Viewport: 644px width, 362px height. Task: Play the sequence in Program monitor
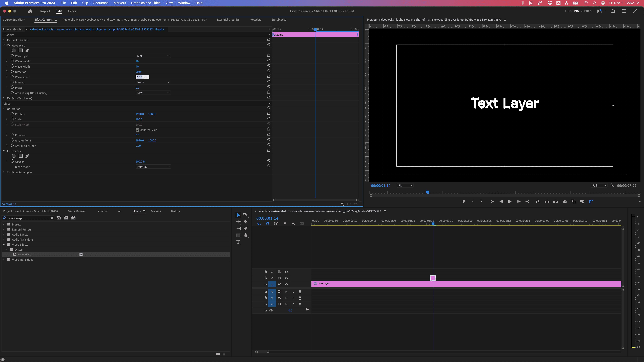[x=510, y=202]
